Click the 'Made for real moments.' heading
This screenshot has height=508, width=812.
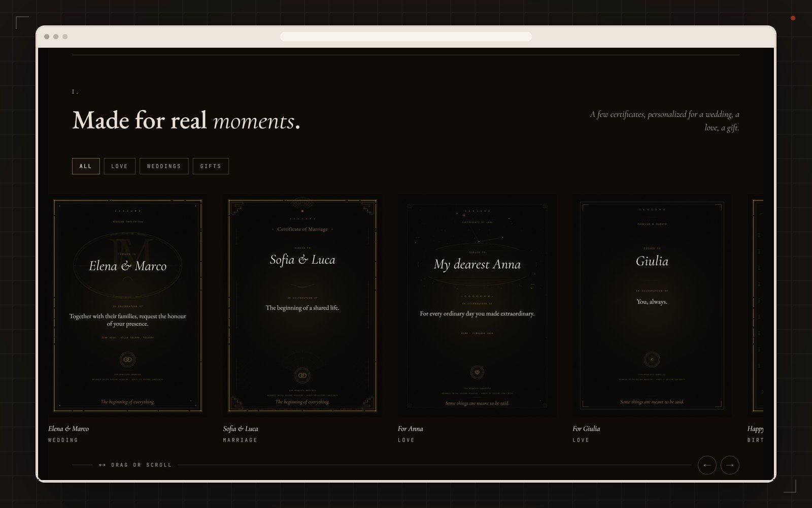click(186, 121)
